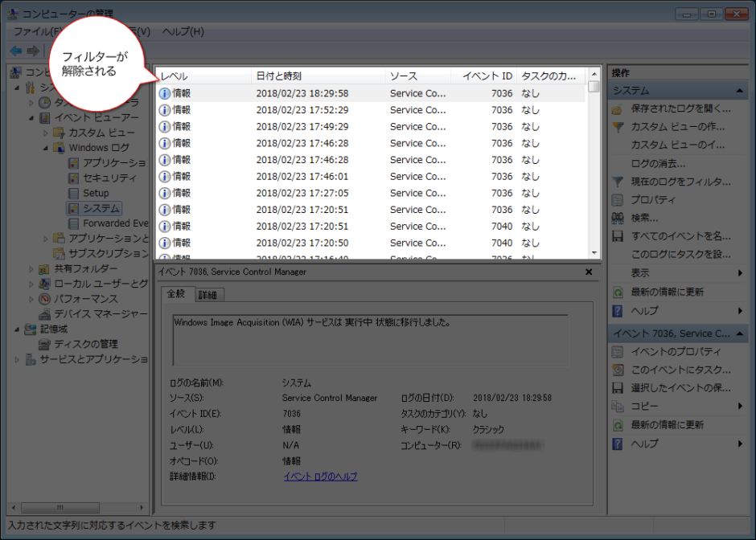Click the パフォーマンス icon in the tree
Screen dimensions: 756x540
click(45, 299)
